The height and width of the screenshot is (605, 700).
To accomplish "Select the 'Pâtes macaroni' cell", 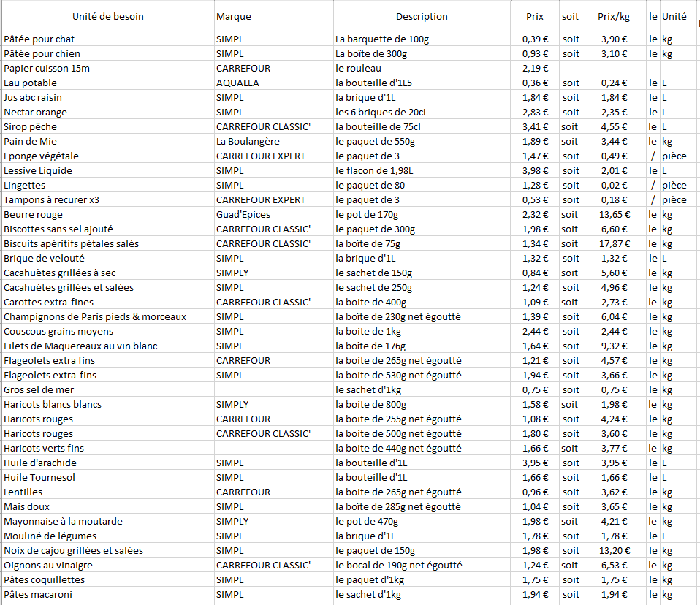I will coord(108,595).
